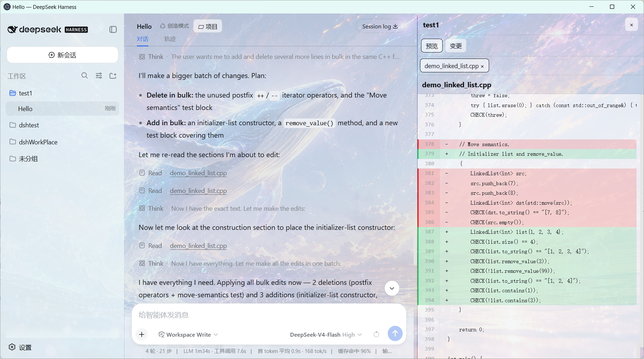Open third Read demo_linked_list.cpp link
The height and width of the screenshot is (359, 644).
pos(198,246)
